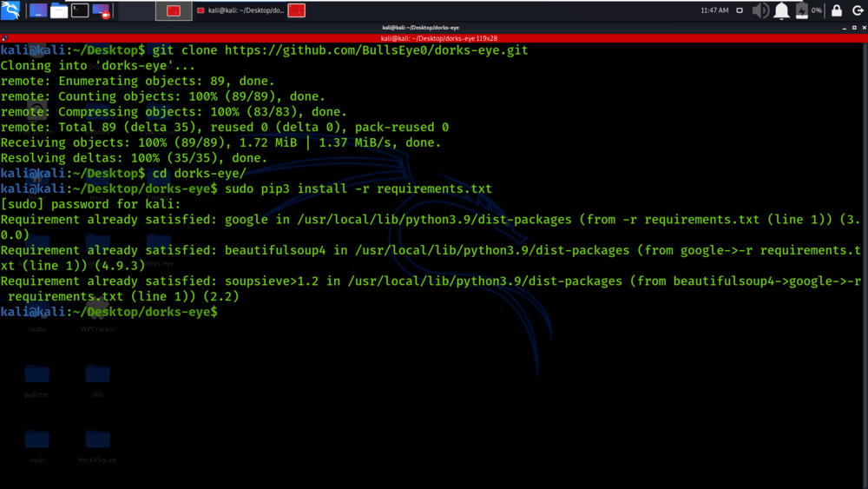The width and height of the screenshot is (868, 489).
Task: Click the 'Receiving objects' output line
Action: pyautogui.click(x=220, y=143)
